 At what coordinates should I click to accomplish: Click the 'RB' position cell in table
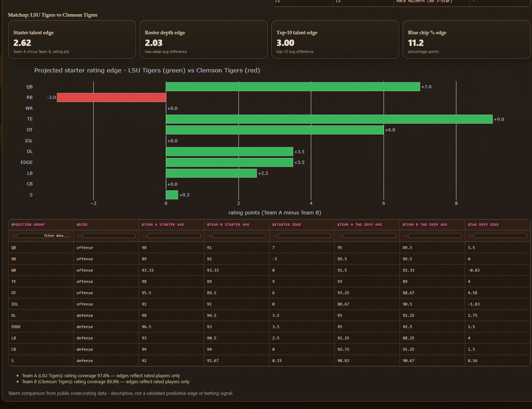pyautogui.click(x=41, y=259)
